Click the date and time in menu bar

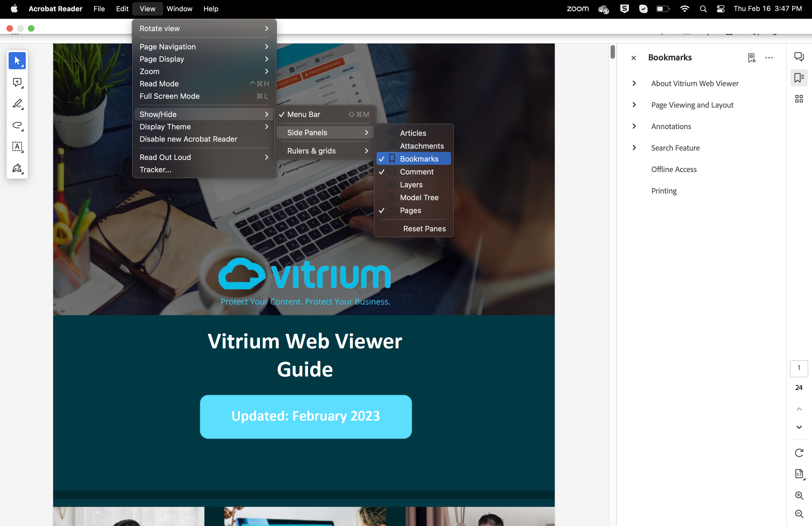coord(768,9)
